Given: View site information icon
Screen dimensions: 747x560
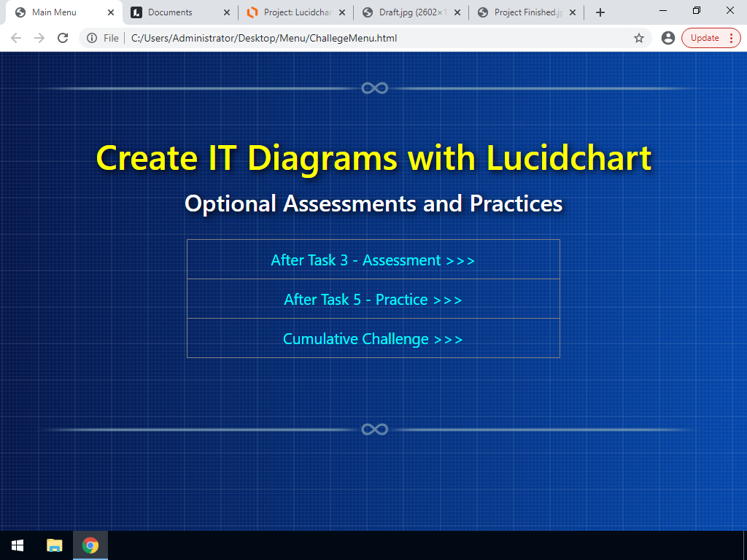Looking at the screenshot, I should click(x=92, y=38).
